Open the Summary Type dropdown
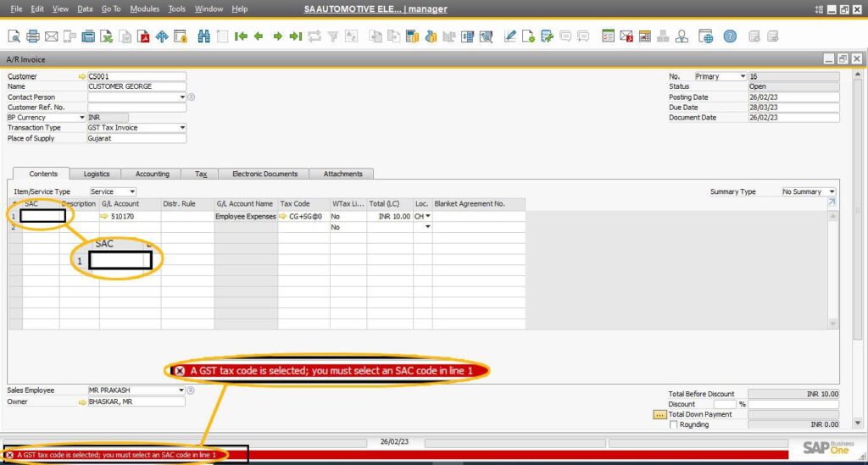The image size is (868, 465). (x=832, y=191)
